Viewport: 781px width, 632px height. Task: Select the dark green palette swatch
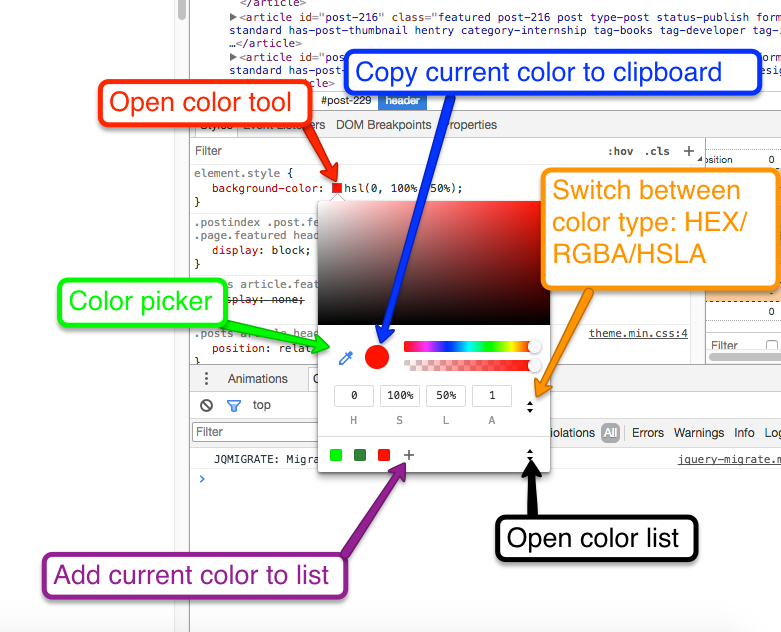point(360,455)
